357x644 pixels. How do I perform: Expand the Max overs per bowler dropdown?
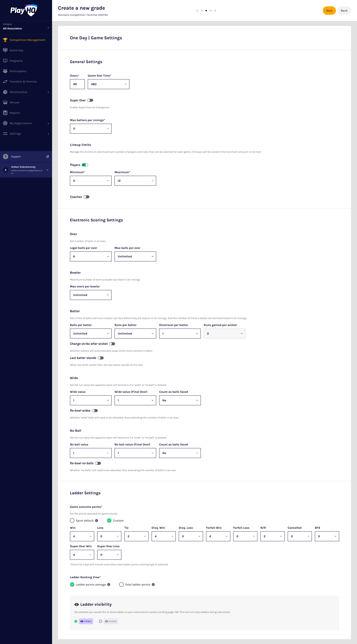click(90, 295)
